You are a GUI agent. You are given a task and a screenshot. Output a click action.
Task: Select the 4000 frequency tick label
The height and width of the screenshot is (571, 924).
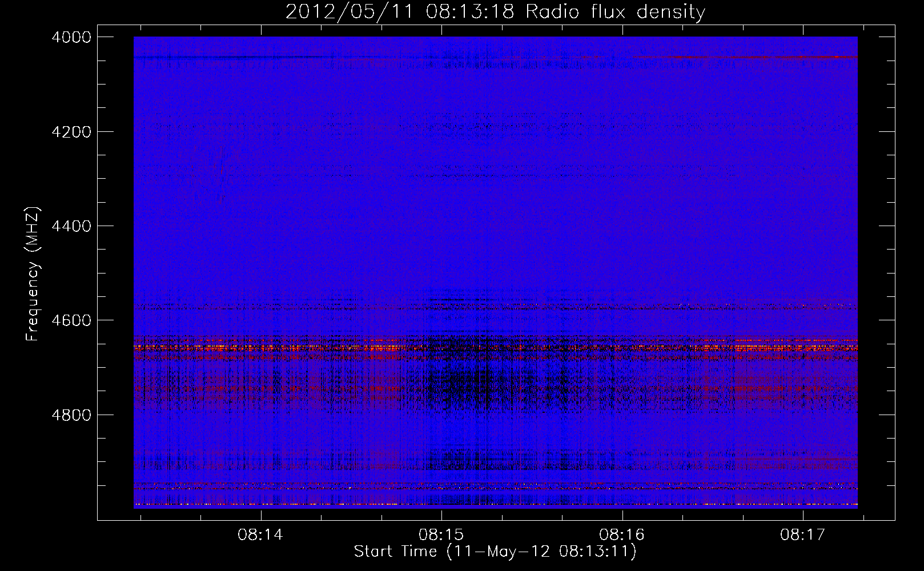click(x=71, y=37)
